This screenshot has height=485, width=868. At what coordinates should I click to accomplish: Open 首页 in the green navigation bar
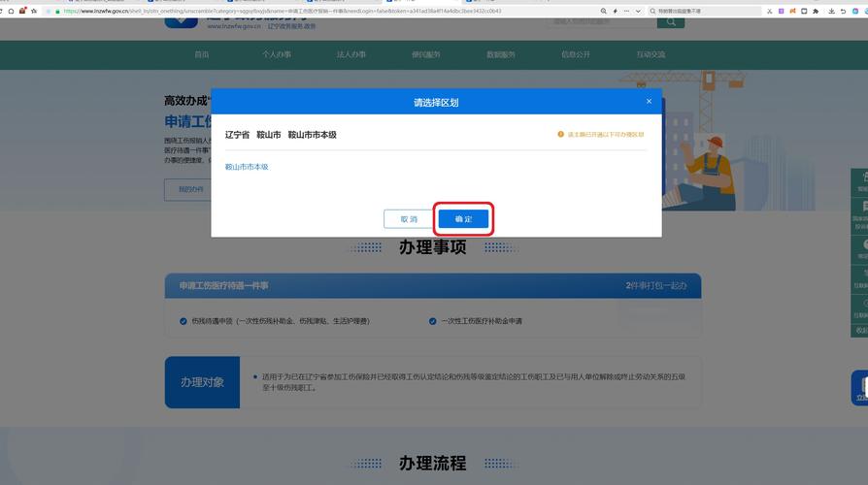point(202,54)
